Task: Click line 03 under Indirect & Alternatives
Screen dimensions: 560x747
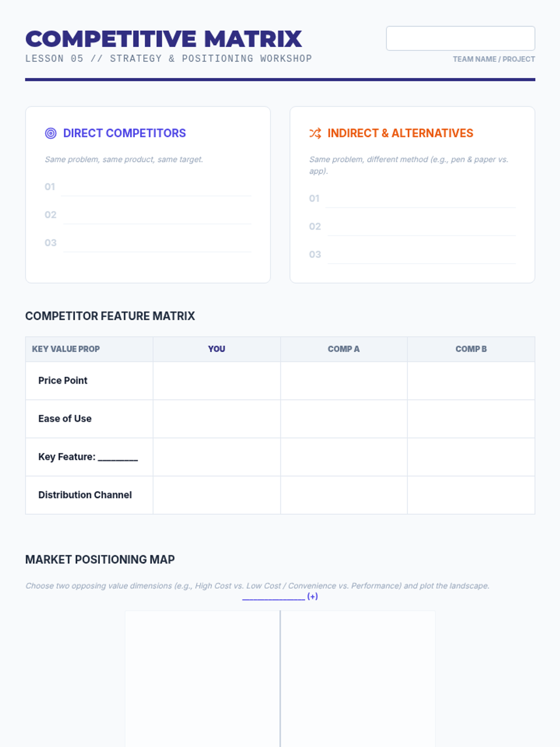Action: (421, 255)
